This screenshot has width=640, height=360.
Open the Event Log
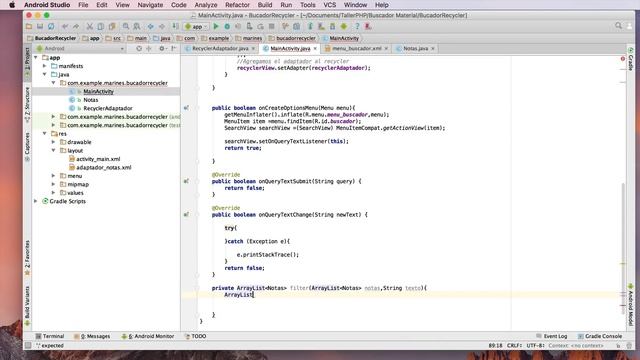pos(551,336)
